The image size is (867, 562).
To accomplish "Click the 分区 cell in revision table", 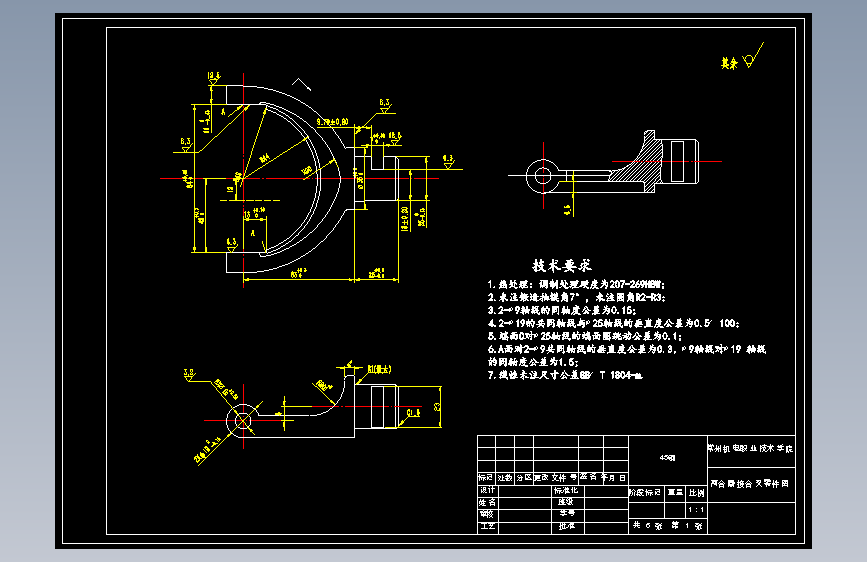I will pyautogui.click(x=524, y=477).
